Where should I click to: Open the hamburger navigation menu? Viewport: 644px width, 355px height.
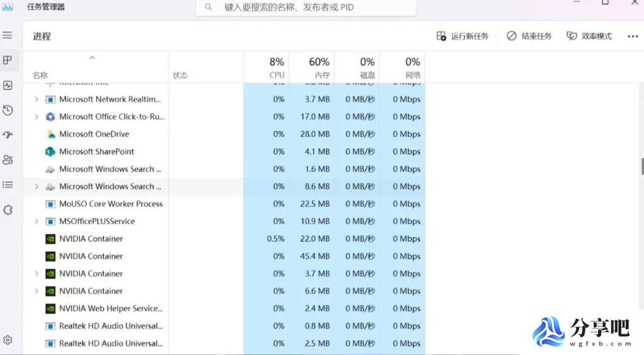(8, 35)
